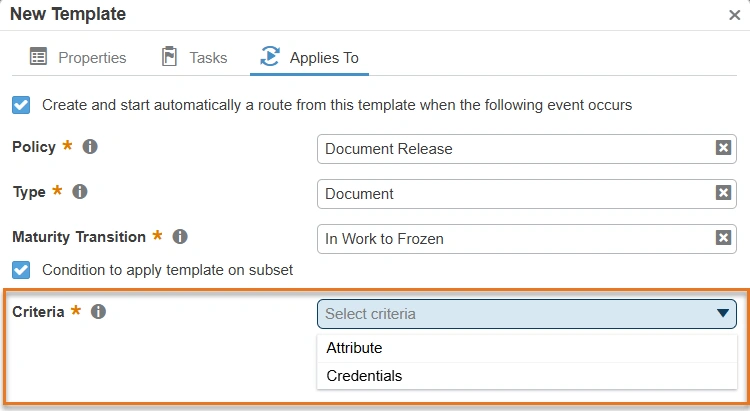Click the Properties tab icon
The image size is (750, 411).
38,57
